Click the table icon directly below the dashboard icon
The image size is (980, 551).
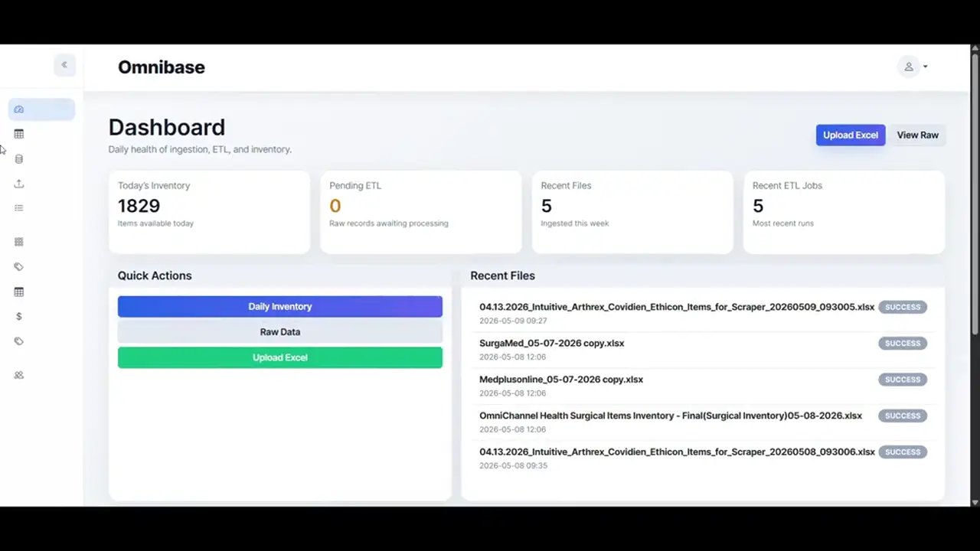pos(19,134)
